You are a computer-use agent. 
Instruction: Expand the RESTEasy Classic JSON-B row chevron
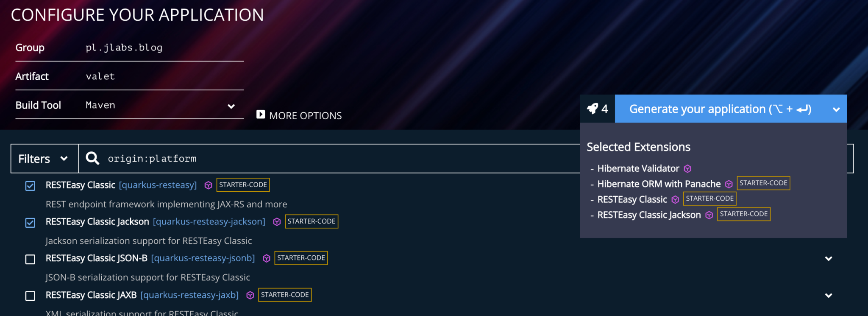(x=829, y=259)
